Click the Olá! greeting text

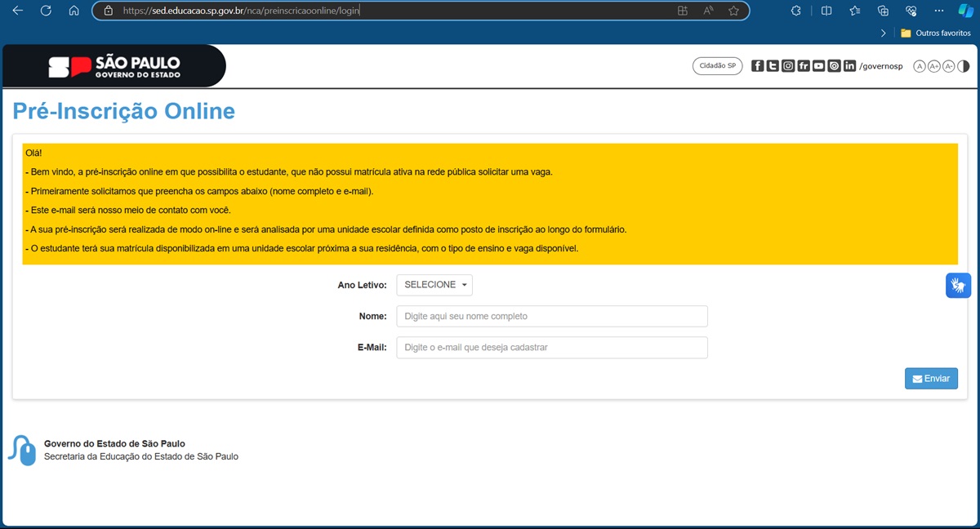[33, 153]
